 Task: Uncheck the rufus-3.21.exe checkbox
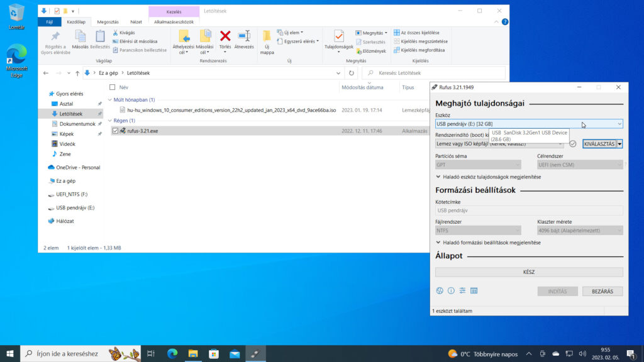[x=115, y=131]
